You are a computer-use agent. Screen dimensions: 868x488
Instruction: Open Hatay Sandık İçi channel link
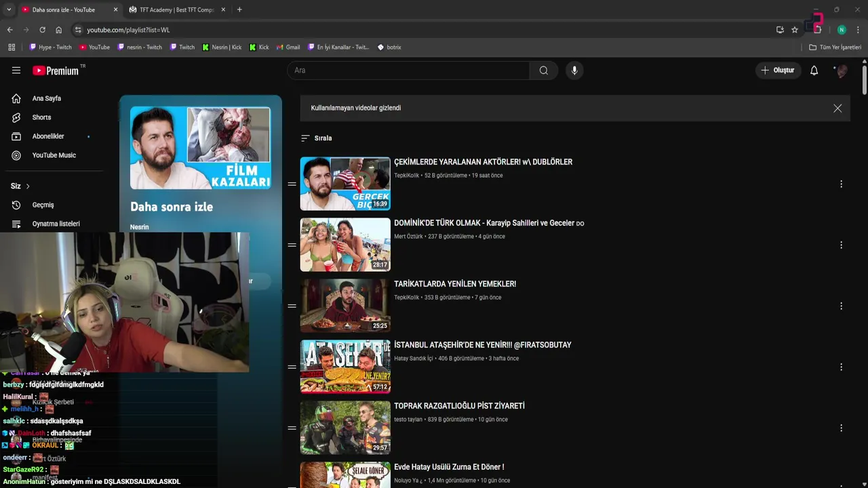pos(413,359)
